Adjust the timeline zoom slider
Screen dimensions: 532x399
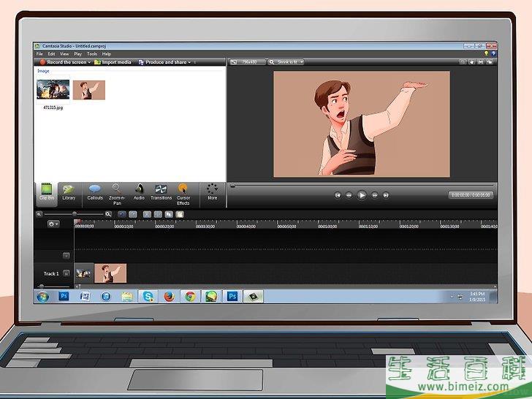coord(74,214)
